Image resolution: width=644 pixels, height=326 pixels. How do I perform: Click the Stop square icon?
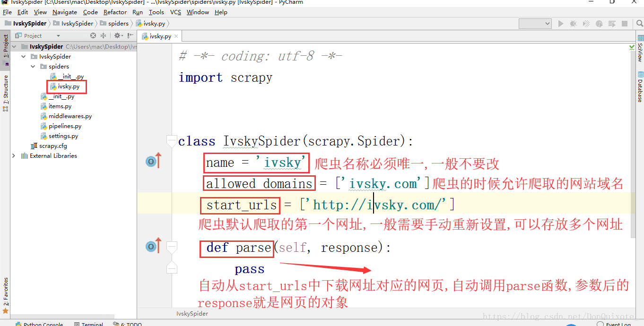click(625, 23)
